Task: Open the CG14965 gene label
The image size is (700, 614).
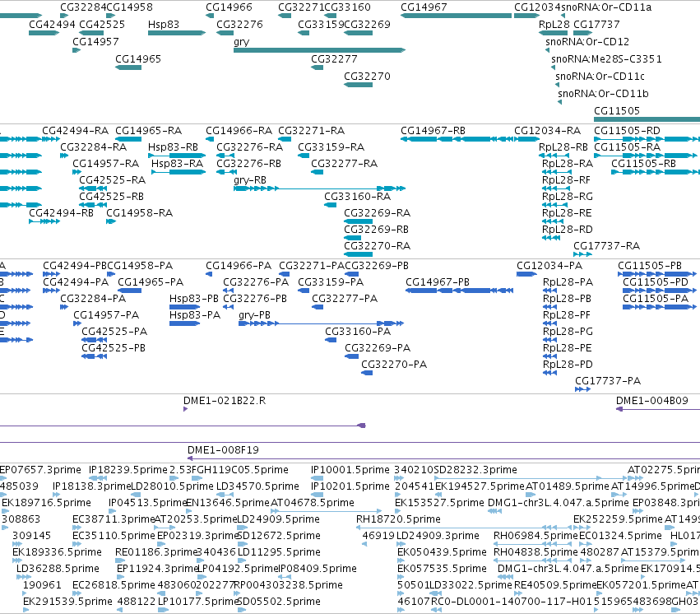Action: tap(138, 59)
